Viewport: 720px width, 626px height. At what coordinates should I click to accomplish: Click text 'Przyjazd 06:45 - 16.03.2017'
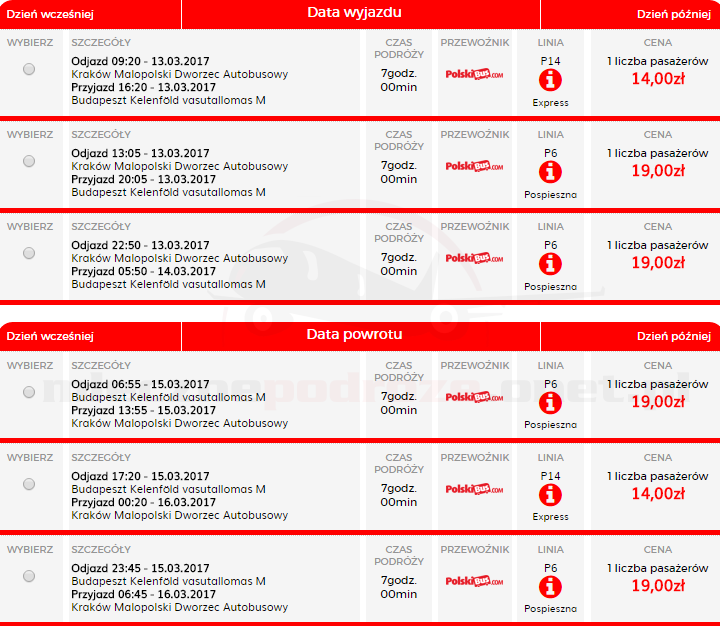click(x=143, y=594)
